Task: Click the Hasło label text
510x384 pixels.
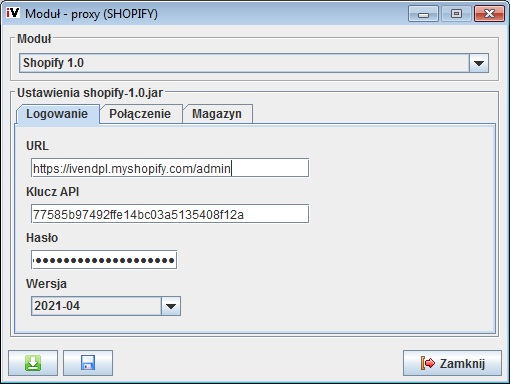Action: click(42, 238)
